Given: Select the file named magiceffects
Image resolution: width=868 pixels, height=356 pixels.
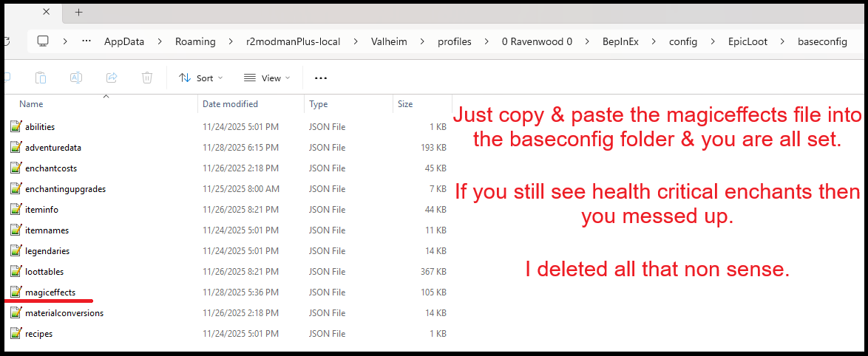Looking at the screenshot, I should click(50, 292).
